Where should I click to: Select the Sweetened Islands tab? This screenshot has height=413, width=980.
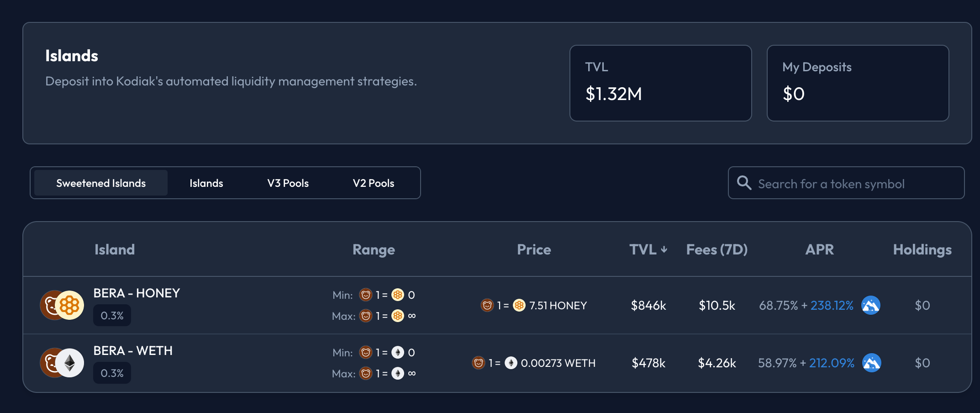pyautogui.click(x=101, y=183)
